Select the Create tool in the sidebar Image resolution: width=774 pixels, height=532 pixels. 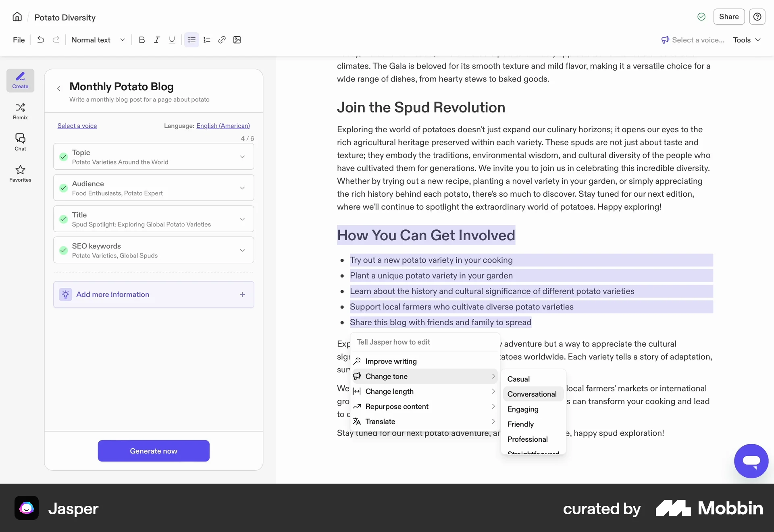coord(20,80)
